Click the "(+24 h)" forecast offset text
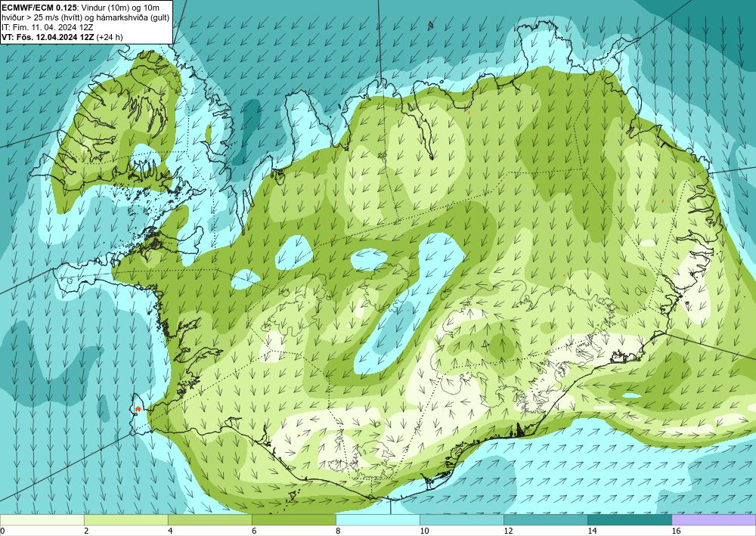Screen dimensions: 756x536 [110, 37]
